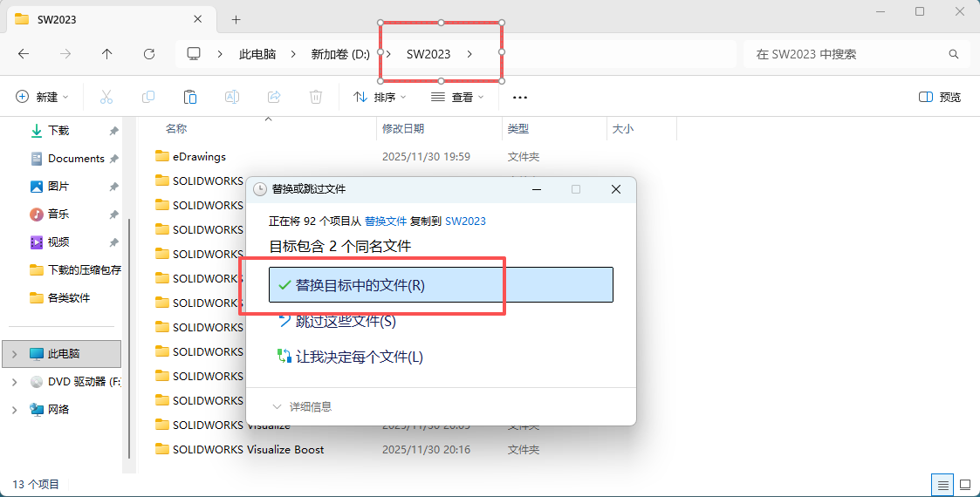Sort by the 修改日期 column header
980x497 pixels.
point(403,129)
